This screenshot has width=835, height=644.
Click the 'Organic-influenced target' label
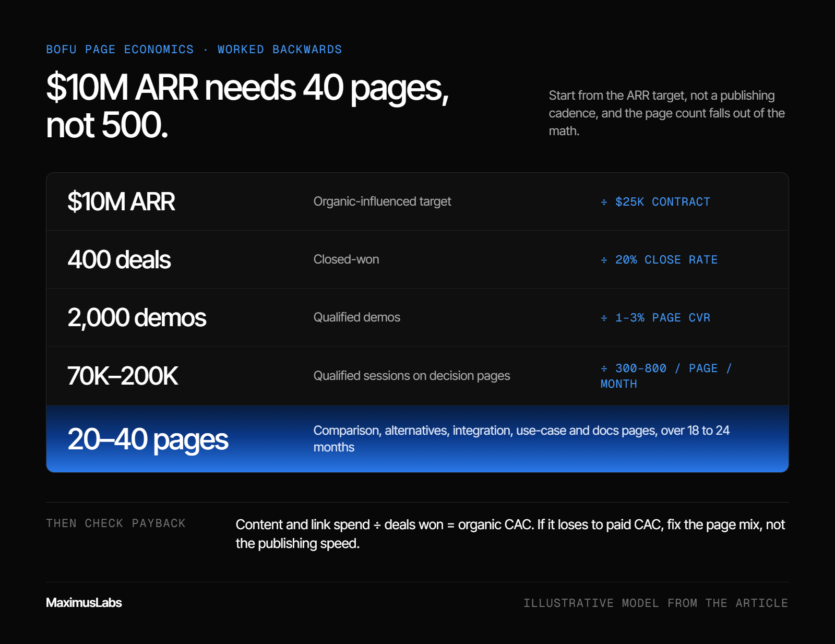pos(382,201)
